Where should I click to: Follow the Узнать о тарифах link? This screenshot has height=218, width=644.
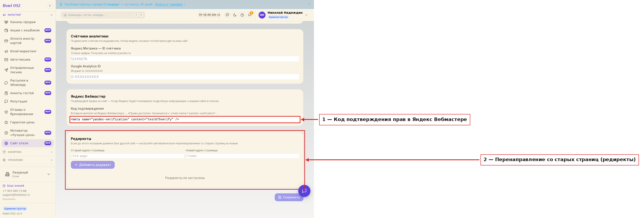pos(169,5)
